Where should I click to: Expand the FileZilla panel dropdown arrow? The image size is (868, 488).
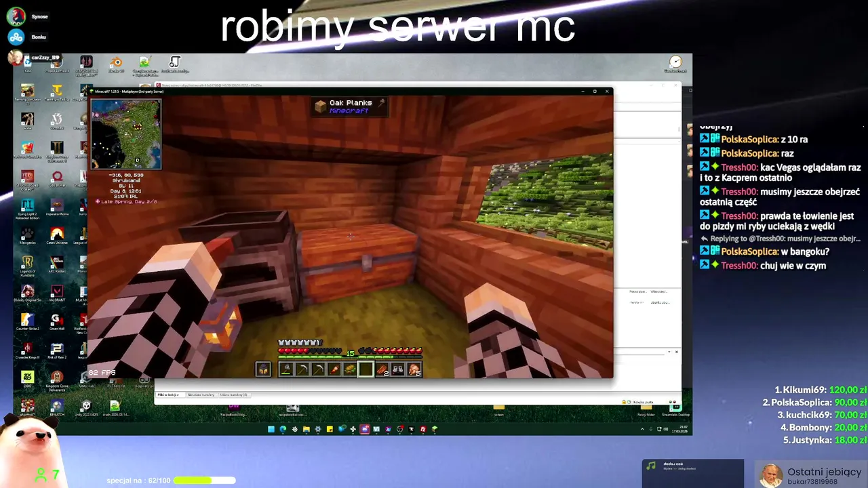coord(669,352)
